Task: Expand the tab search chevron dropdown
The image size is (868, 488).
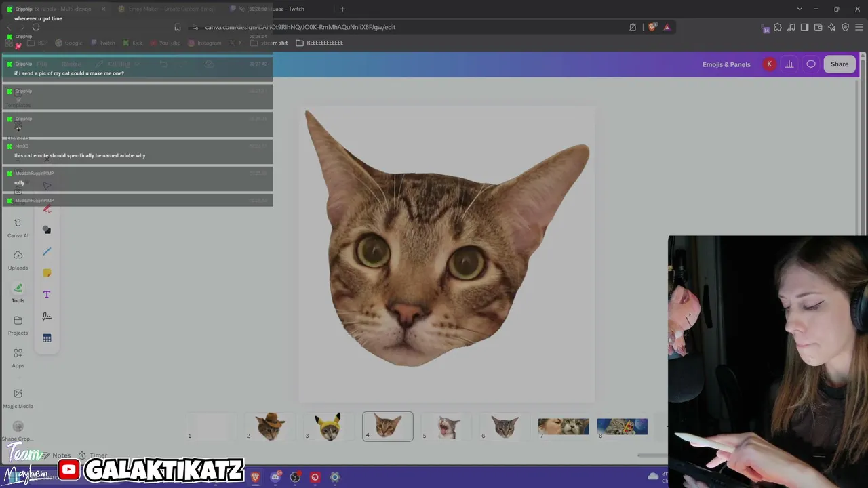Action: coord(800,9)
